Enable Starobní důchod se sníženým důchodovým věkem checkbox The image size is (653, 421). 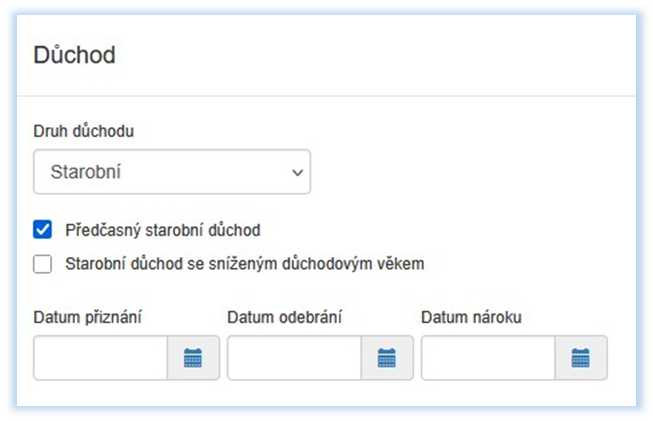tap(42, 264)
